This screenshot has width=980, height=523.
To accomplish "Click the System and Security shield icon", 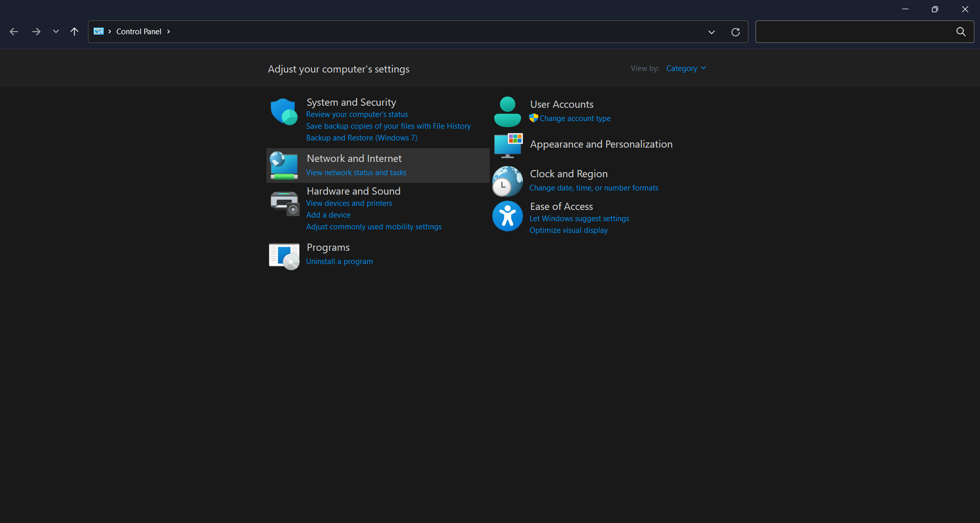I will (x=284, y=112).
